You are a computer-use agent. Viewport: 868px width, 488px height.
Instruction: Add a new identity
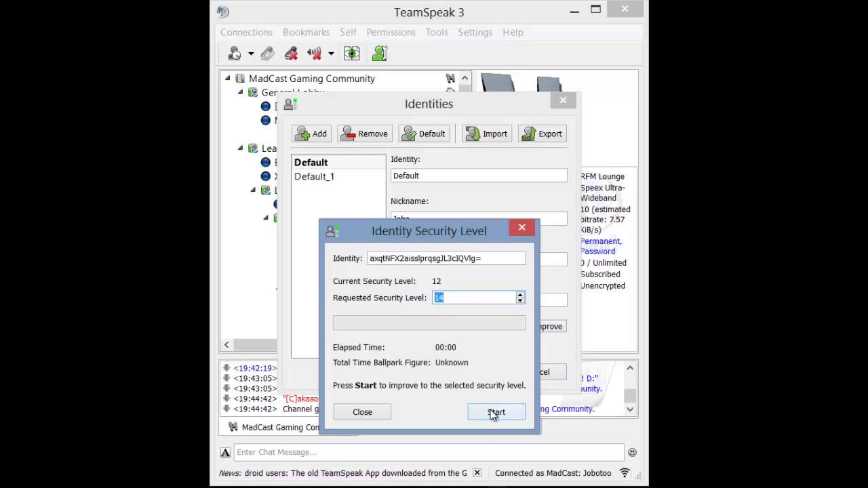click(311, 134)
